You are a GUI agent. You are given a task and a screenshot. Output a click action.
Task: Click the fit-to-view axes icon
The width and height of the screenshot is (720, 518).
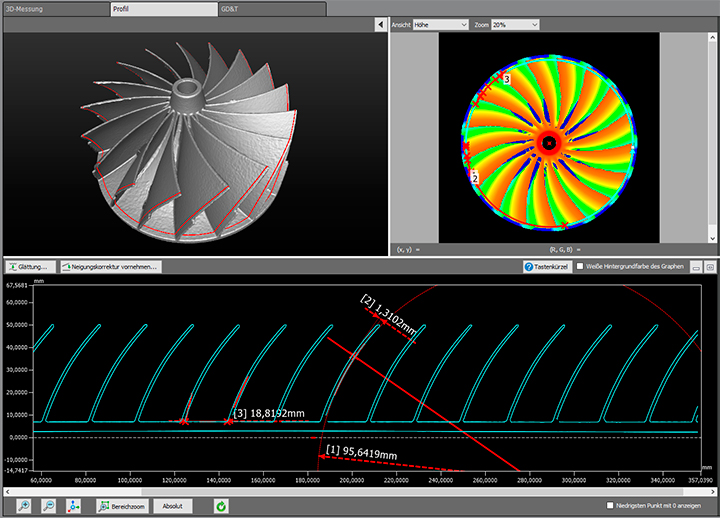click(75, 506)
